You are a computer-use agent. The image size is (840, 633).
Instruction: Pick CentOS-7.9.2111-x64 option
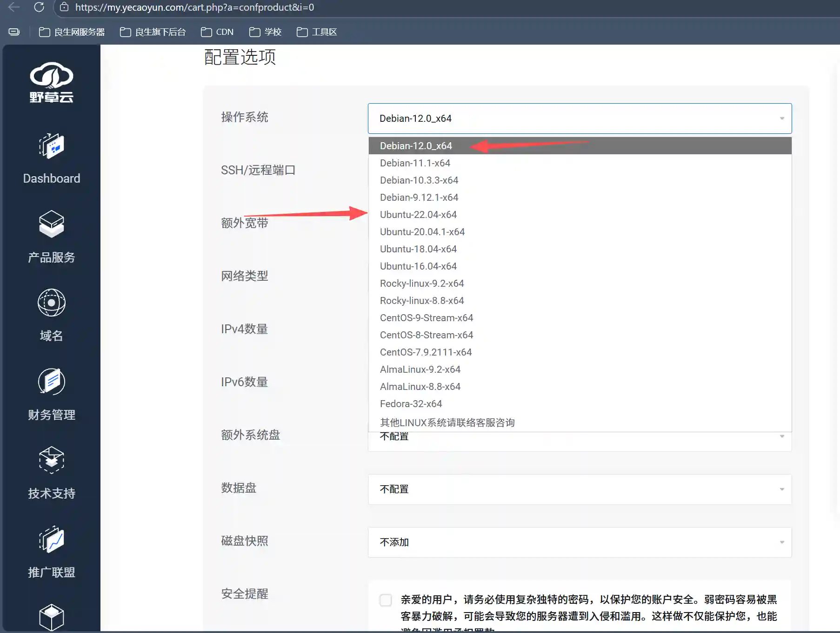(580, 352)
